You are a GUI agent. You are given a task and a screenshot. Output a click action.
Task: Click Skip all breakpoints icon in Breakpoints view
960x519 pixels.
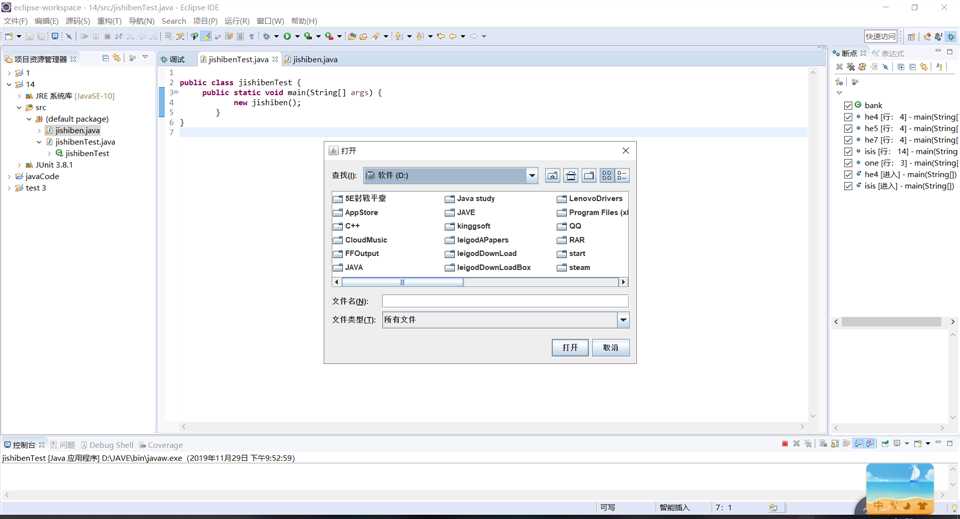click(885, 67)
